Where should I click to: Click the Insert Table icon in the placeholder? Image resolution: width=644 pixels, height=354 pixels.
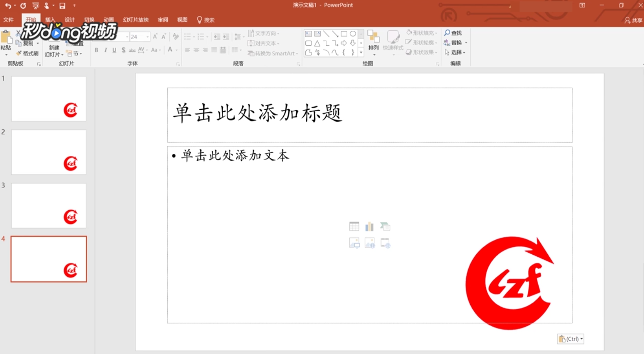354,226
